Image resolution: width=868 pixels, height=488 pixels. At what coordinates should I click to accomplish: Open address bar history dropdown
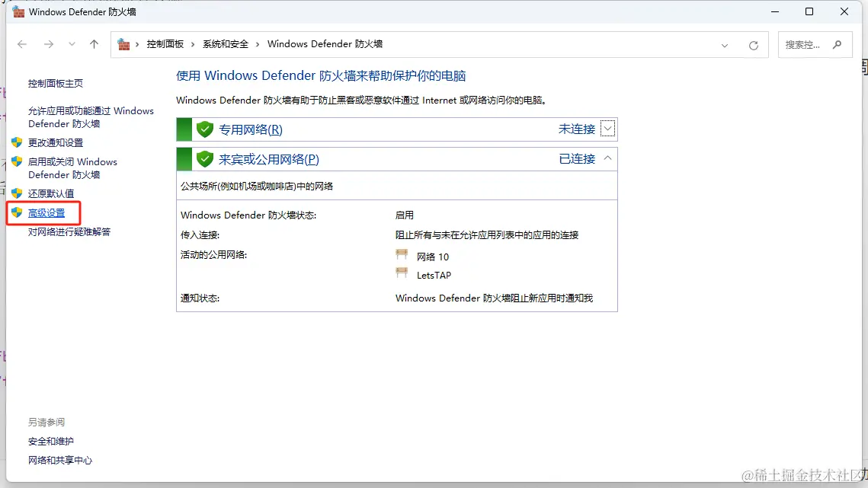point(725,46)
